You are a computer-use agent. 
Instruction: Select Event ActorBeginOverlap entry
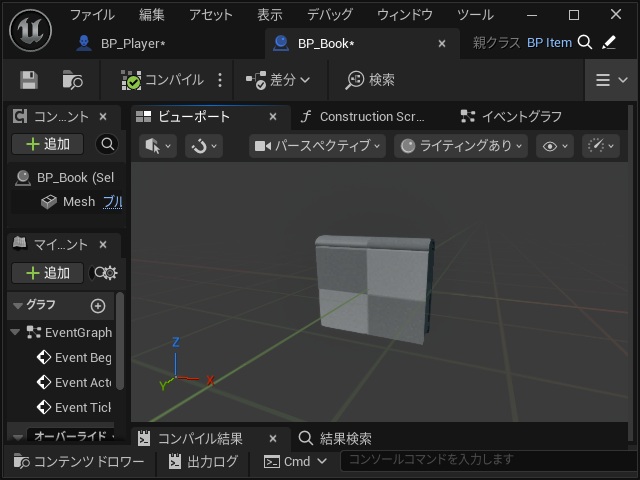[73, 382]
